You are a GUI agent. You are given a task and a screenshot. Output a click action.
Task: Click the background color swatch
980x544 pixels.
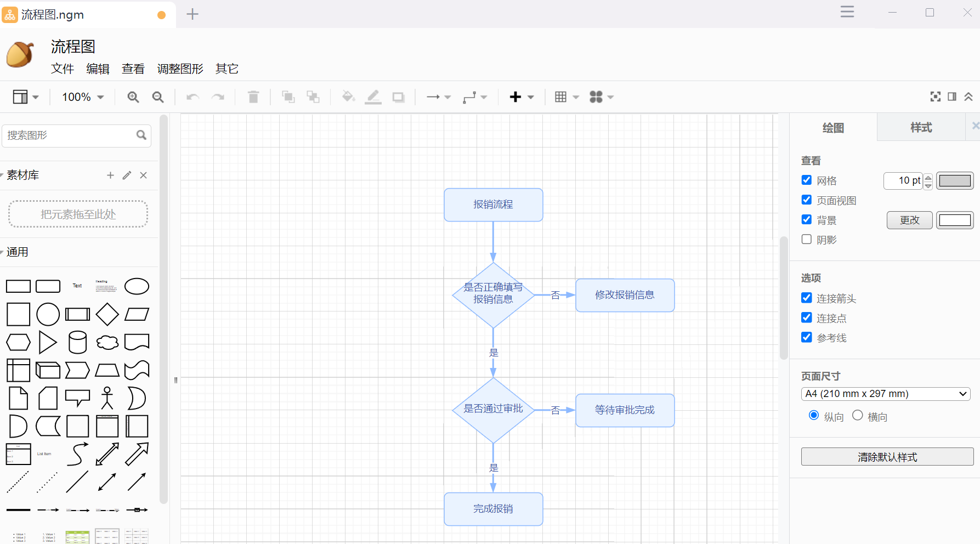[x=955, y=220]
